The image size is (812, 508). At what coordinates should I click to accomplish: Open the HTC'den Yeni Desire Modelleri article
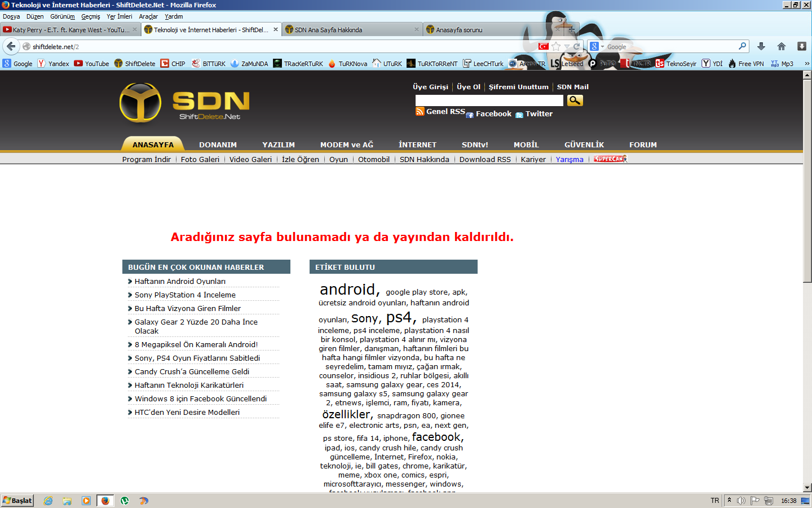pos(187,412)
